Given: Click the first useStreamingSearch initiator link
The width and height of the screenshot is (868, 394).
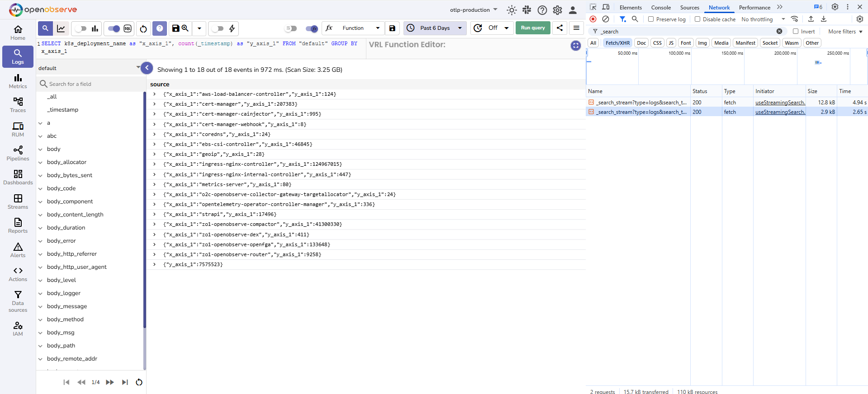Looking at the screenshot, I should [780, 103].
